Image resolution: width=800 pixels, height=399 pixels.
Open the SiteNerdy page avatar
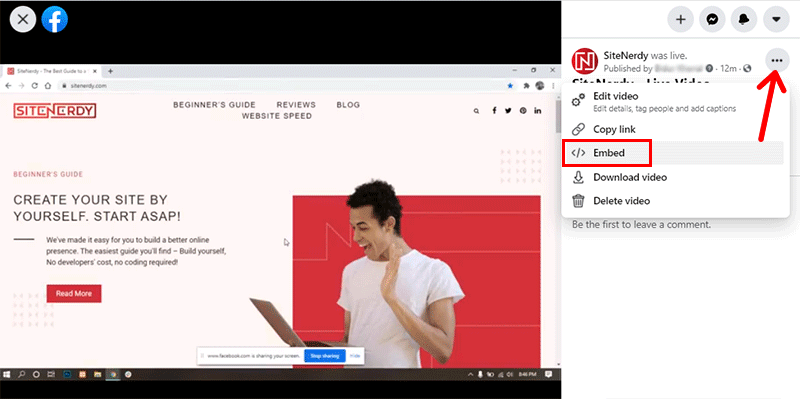tap(585, 61)
